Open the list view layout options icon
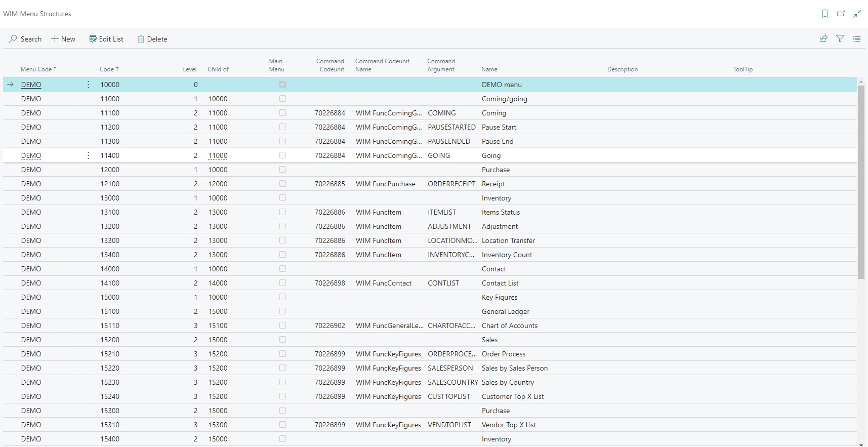868x447 pixels. [x=857, y=38]
